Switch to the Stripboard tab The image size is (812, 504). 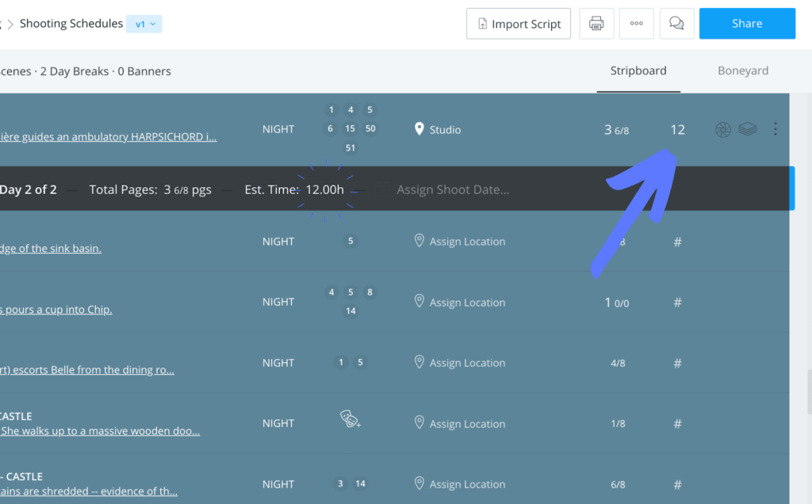point(638,71)
